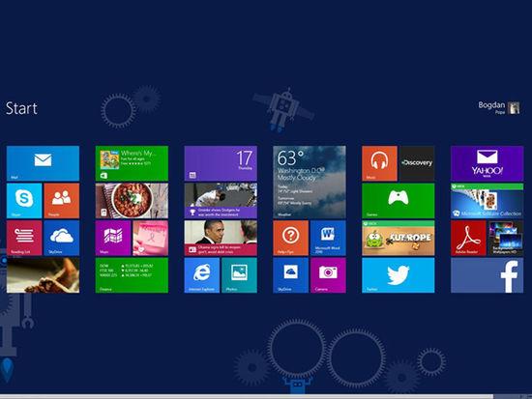Open the Food & Drink chili bowl tile
532x399 pixels.
click(x=132, y=201)
